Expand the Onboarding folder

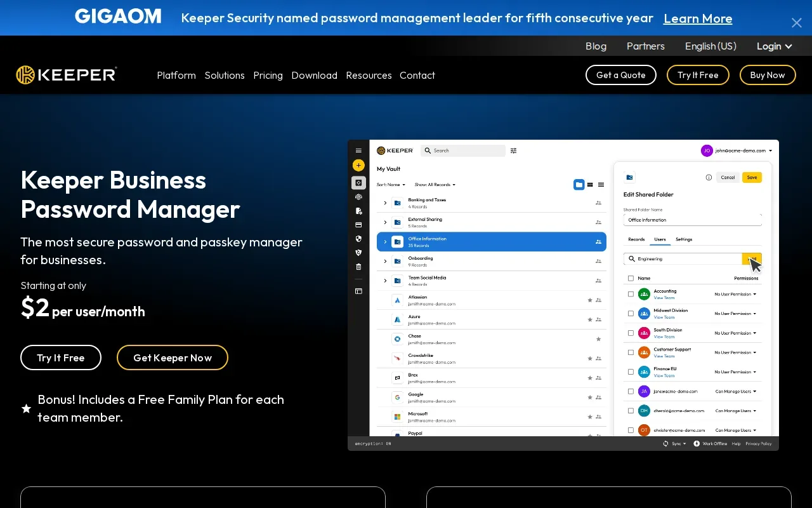click(x=385, y=261)
